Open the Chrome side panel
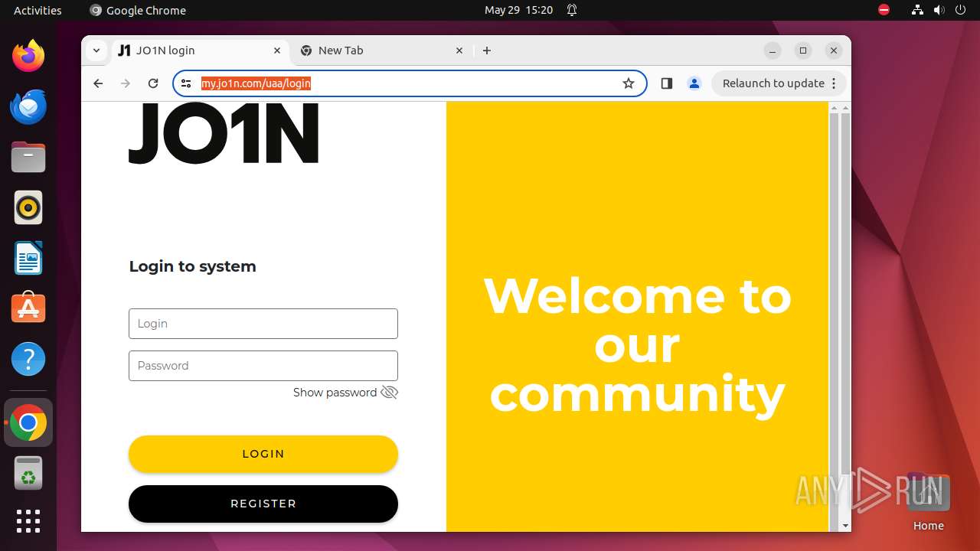This screenshot has height=551, width=980. [x=666, y=83]
